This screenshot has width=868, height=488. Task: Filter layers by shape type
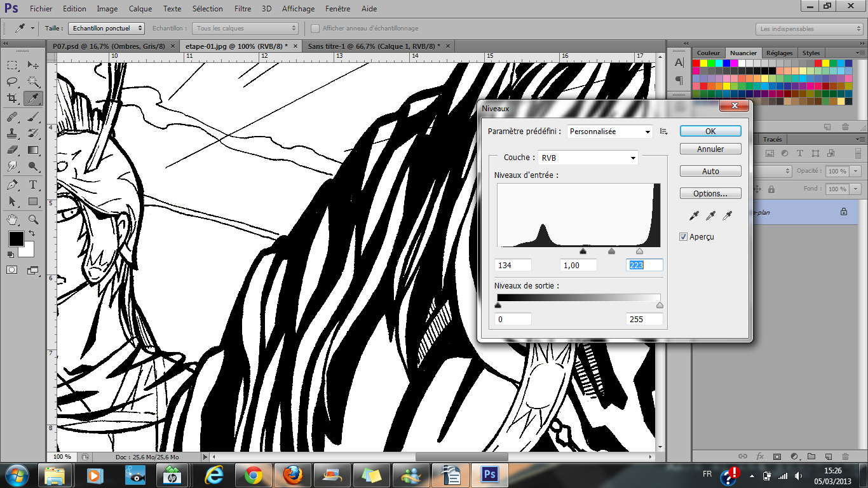(815, 153)
